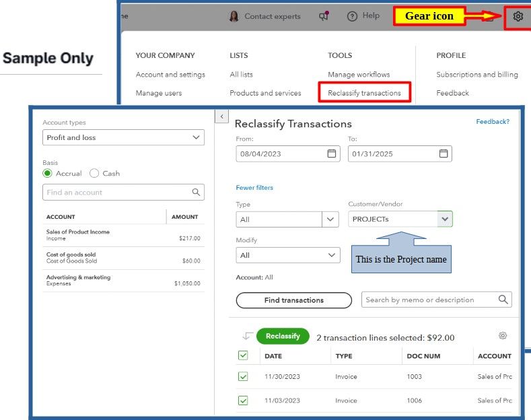The image size is (531, 420).
Task: Click the DATE column header
Action: pyautogui.click(x=273, y=356)
